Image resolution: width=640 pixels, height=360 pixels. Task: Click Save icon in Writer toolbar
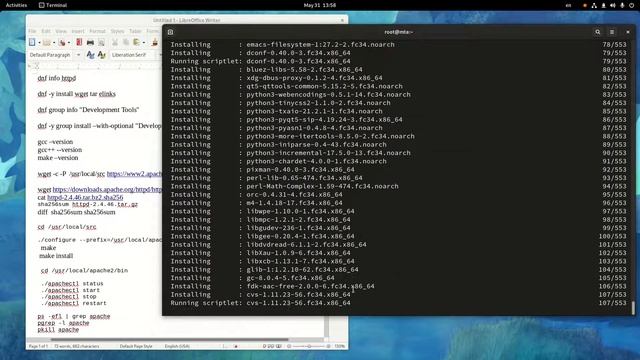(x=62, y=42)
